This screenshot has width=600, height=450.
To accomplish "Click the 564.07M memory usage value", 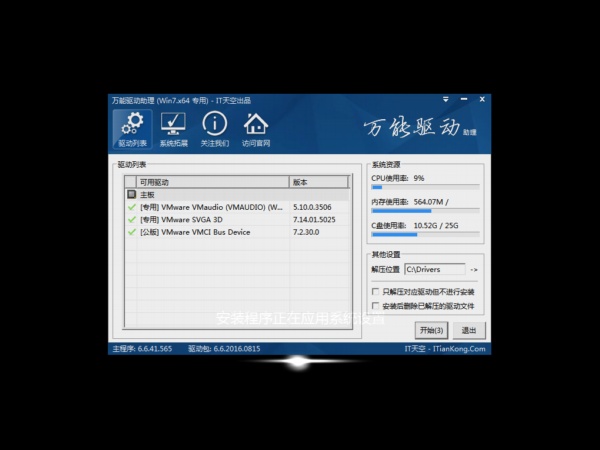I will pos(431,202).
